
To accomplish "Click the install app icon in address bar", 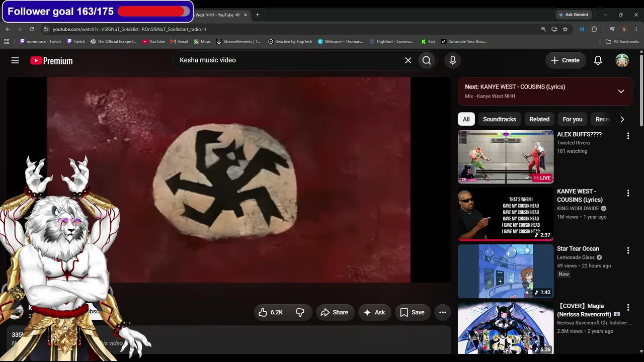I will coord(554,29).
